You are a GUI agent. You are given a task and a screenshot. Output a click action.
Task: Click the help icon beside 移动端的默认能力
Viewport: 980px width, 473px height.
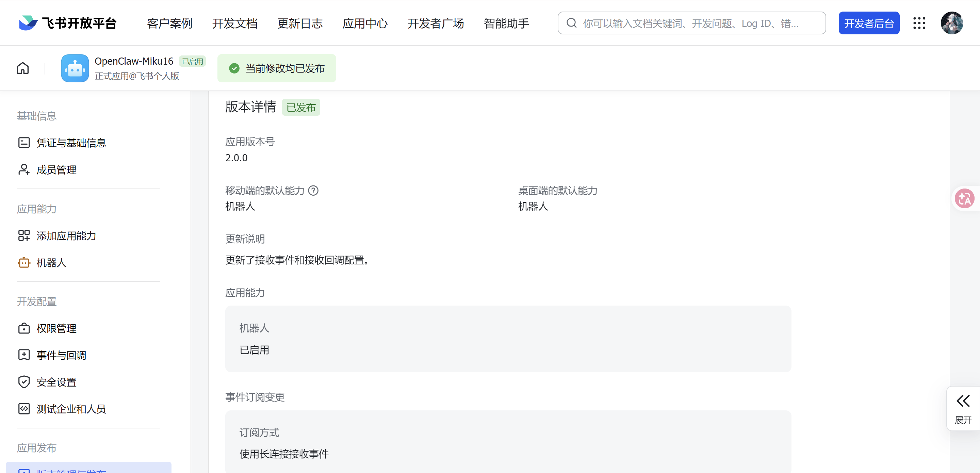click(313, 190)
